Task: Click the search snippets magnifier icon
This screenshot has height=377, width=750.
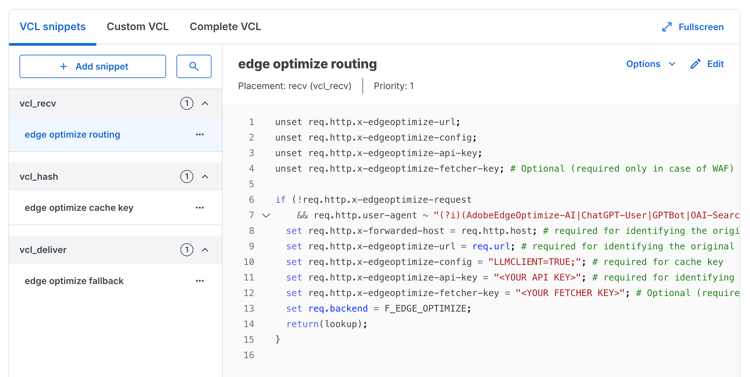Action: click(x=194, y=67)
